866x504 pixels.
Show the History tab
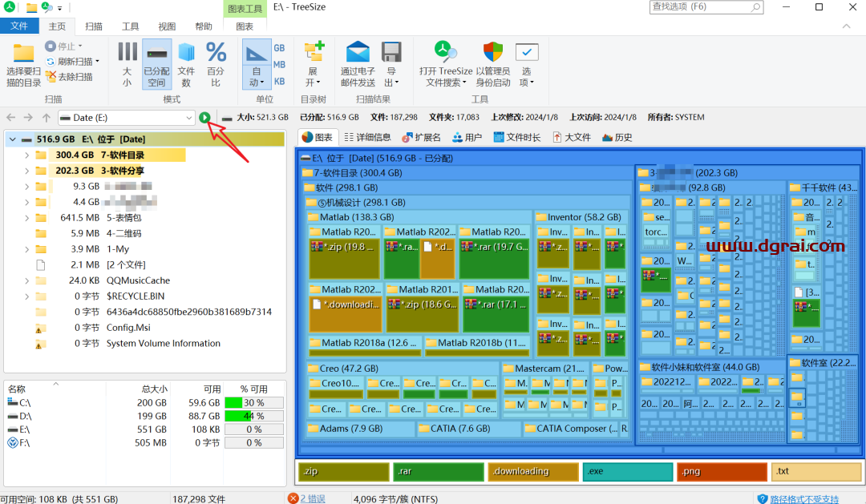pyautogui.click(x=617, y=138)
